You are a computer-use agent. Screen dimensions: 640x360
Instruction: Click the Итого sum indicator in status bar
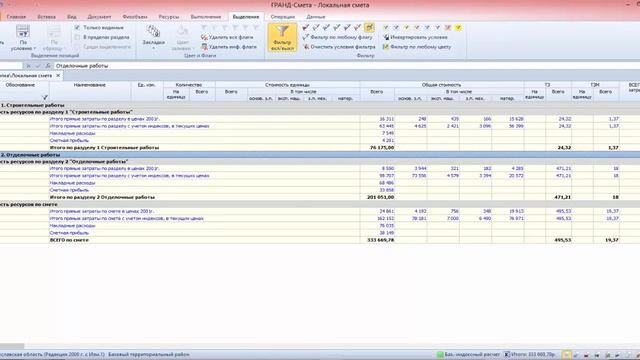[530, 354]
